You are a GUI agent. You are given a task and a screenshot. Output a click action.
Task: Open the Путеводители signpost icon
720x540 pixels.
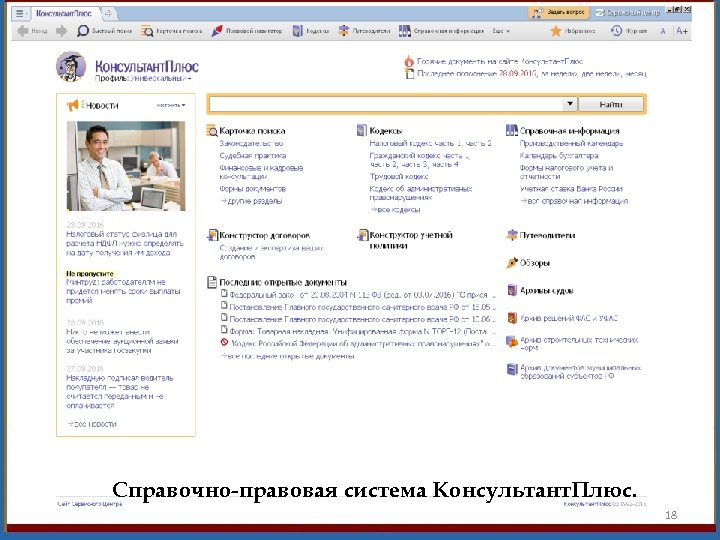(512, 235)
